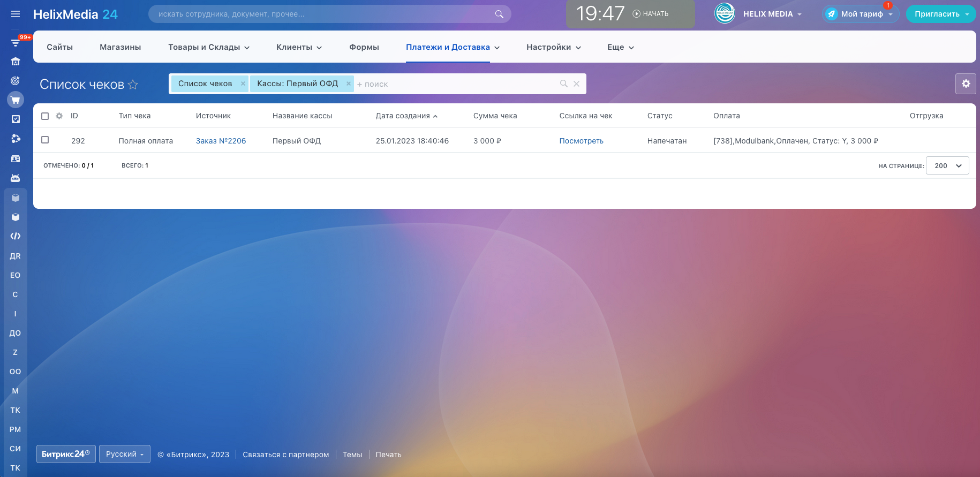This screenshot has height=477, width=980.
Task: Toggle the select-all checkbox in header
Action: [45, 116]
